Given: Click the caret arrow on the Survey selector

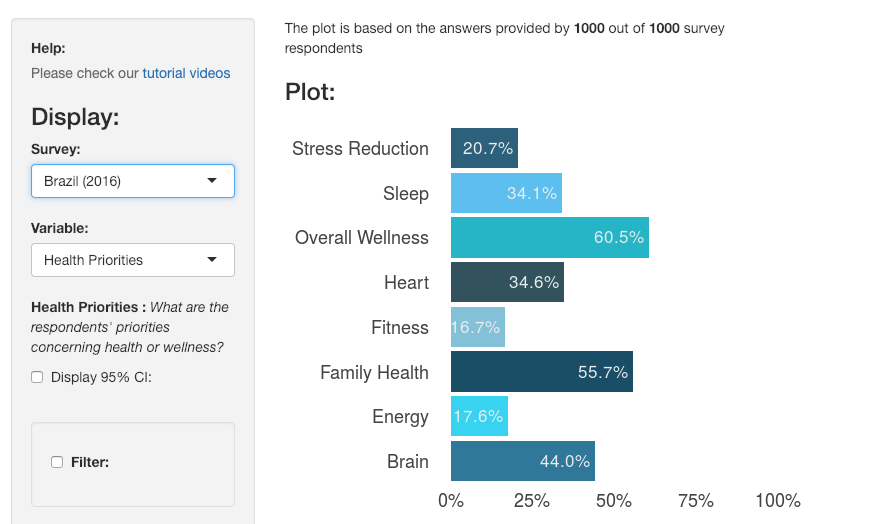Looking at the screenshot, I should 212,181.
